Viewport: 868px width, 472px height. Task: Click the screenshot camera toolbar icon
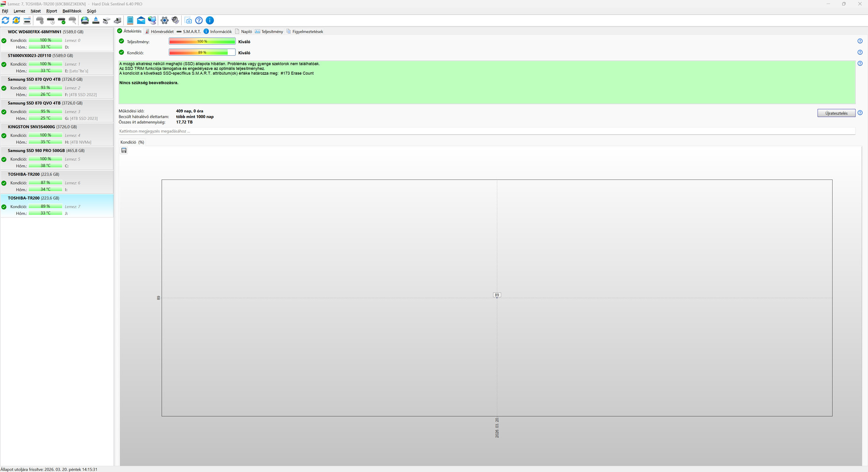188,20
